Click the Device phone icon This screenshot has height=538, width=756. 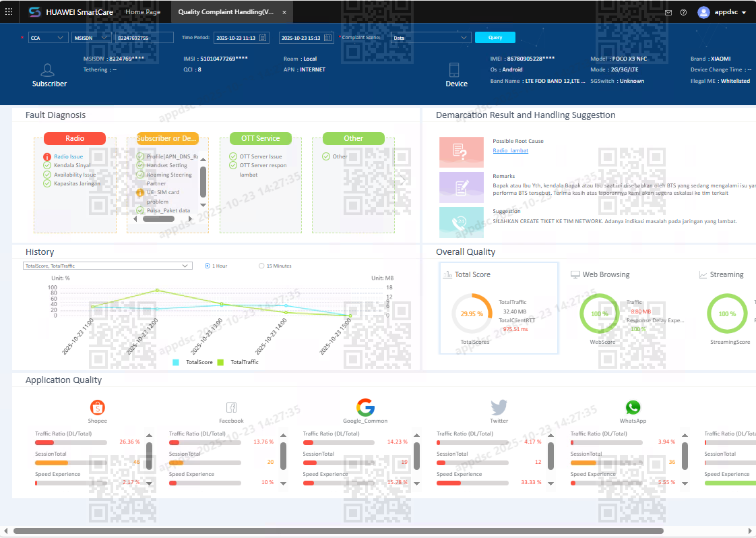pyautogui.click(x=453, y=70)
